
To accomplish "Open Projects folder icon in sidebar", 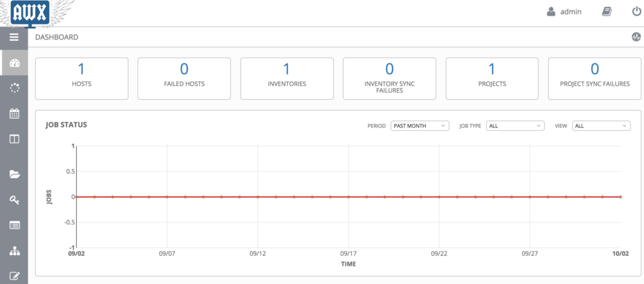I will pyautogui.click(x=14, y=174).
